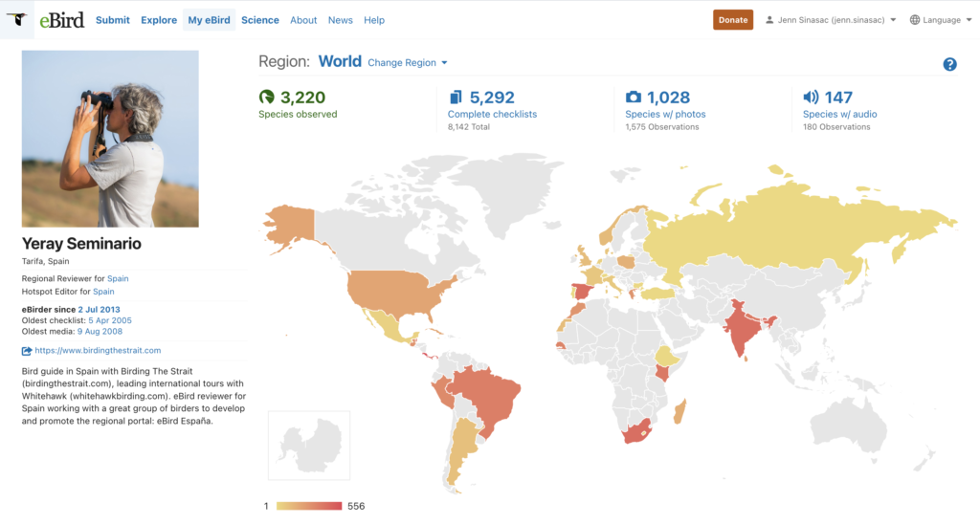
Task: Click the globe icon next to Language
Action: 914,20
